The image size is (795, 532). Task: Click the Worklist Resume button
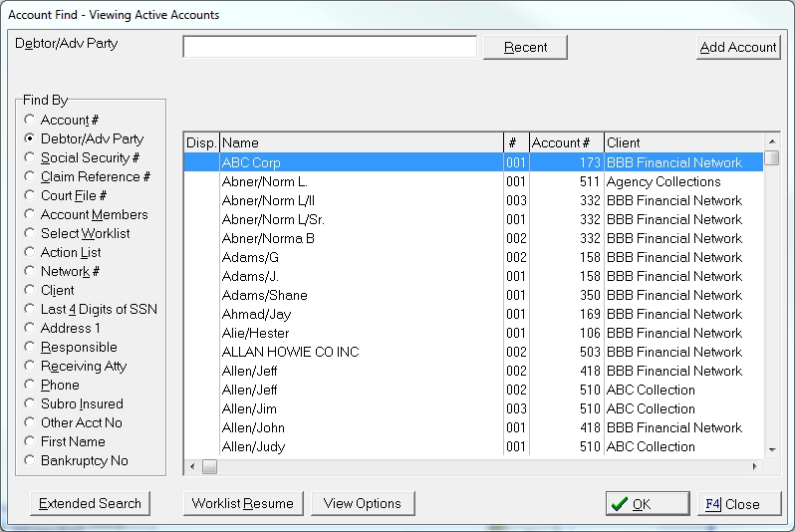pyautogui.click(x=243, y=503)
